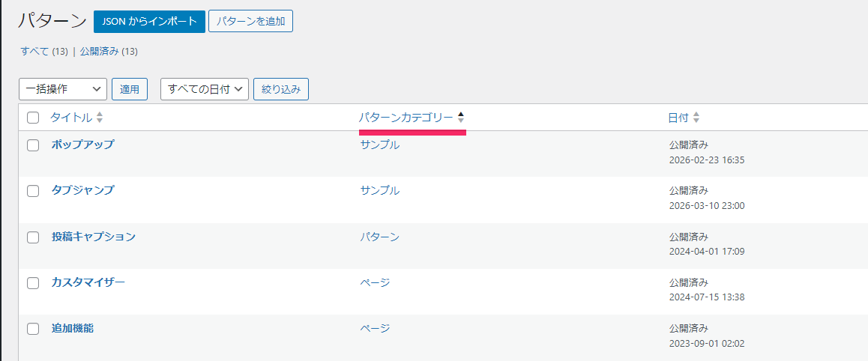Switch to the 公開済み filter view
This screenshot has height=361, width=868.
(x=99, y=52)
